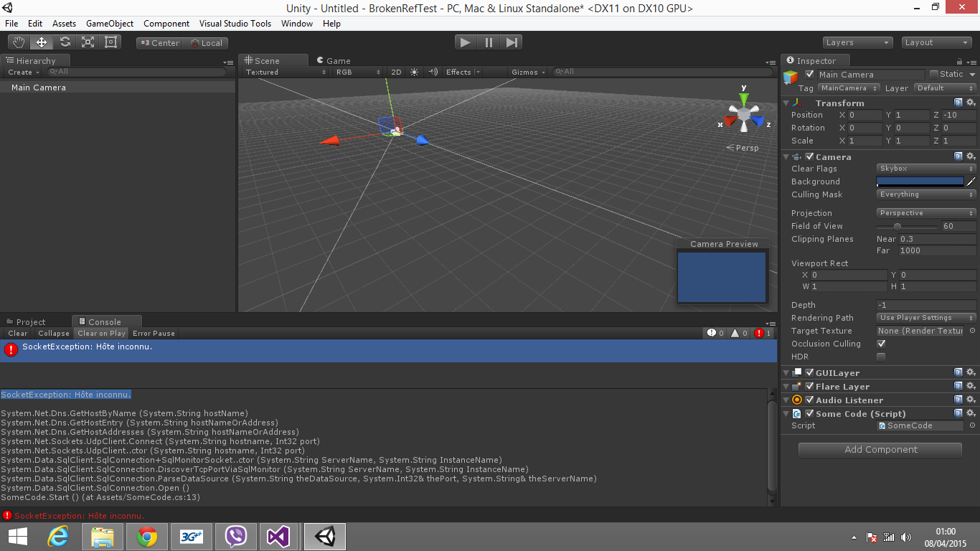Image resolution: width=980 pixels, height=551 pixels.
Task: Toggle the Local handle rotation button
Action: tap(206, 43)
